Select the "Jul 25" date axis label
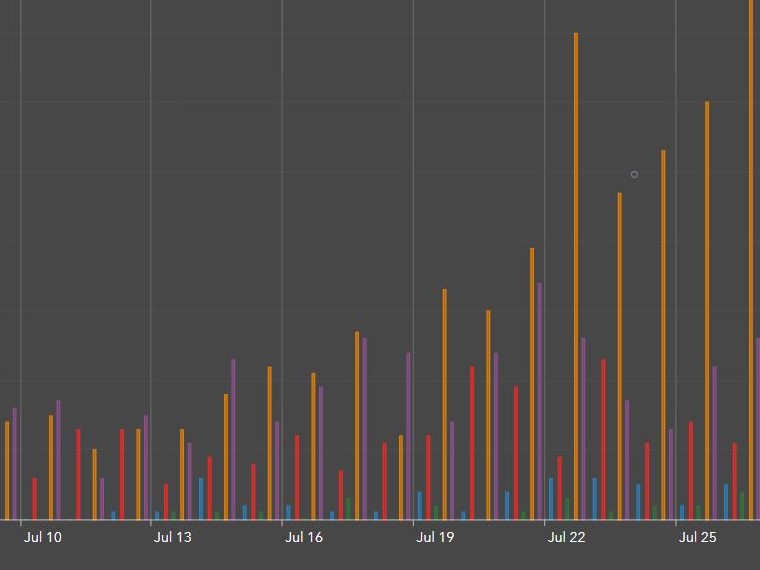Viewport: 760px width, 570px height. coord(697,538)
